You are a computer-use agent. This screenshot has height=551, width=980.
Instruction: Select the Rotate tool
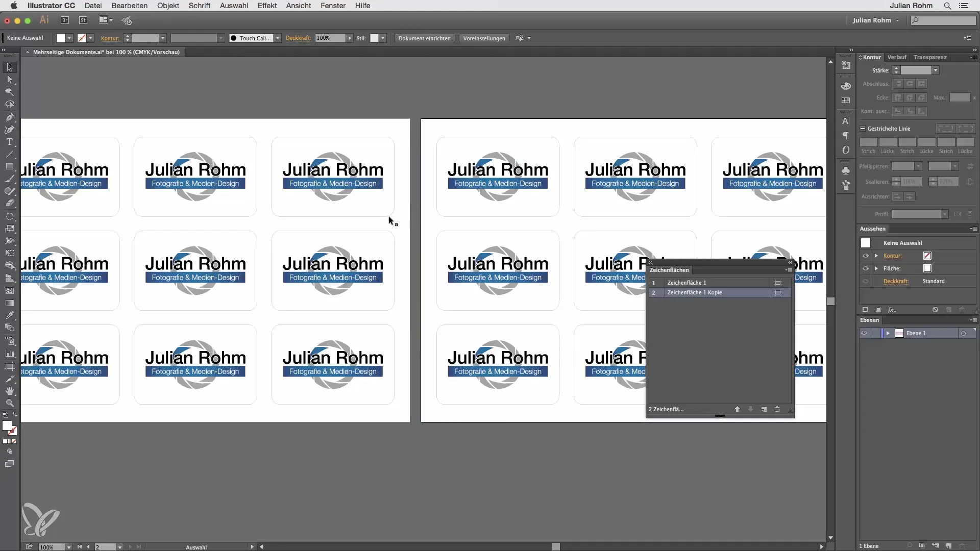(x=9, y=216)
